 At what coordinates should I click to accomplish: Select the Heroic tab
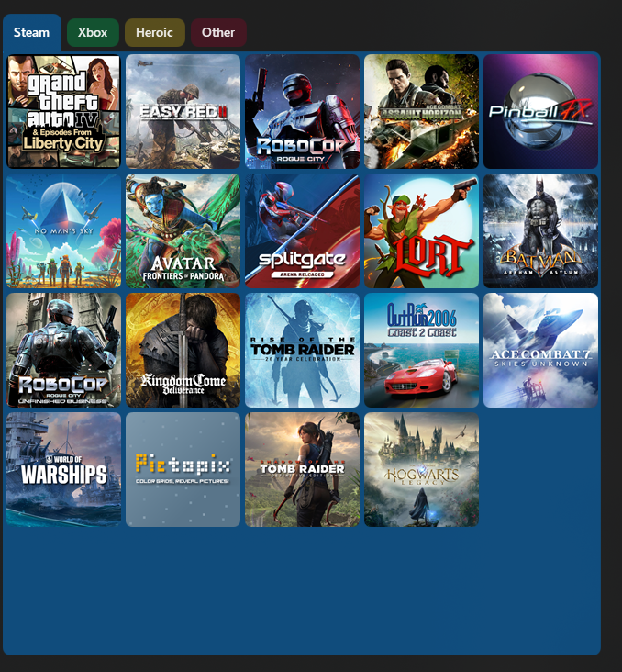(x=154, y=33)
